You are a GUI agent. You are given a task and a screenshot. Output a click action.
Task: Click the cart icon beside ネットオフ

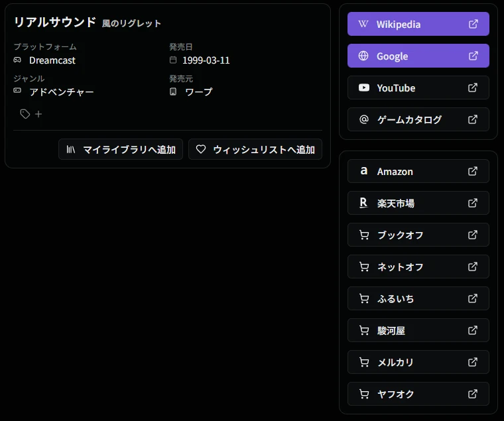click(x=364, y=267)
